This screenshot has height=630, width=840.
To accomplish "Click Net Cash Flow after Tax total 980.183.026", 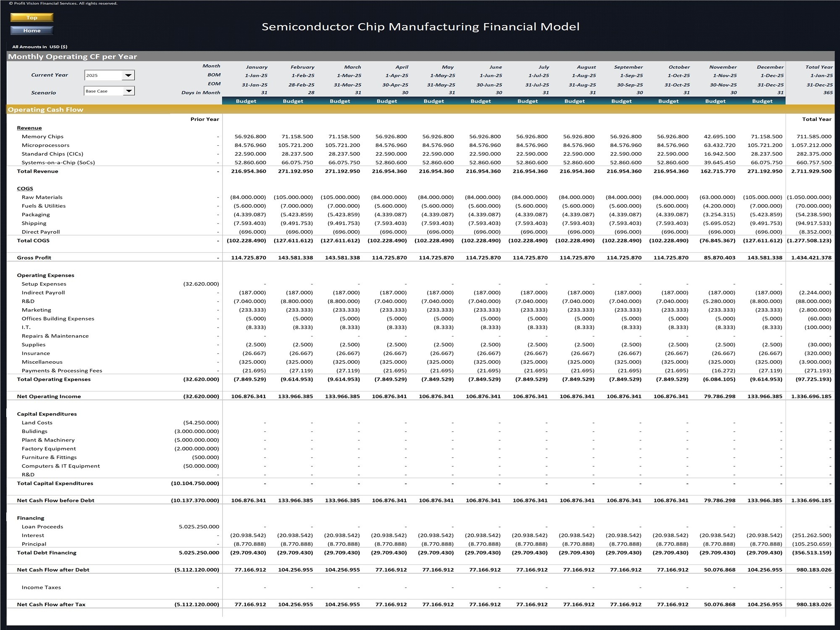I will click(814, 605).
